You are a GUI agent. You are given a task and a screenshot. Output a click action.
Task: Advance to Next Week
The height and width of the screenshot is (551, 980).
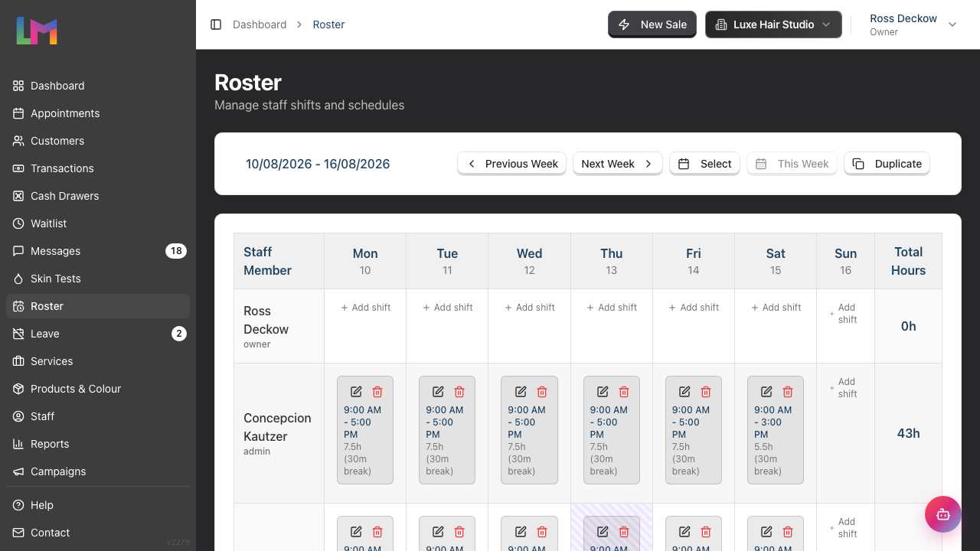click(x=617, y=164)
